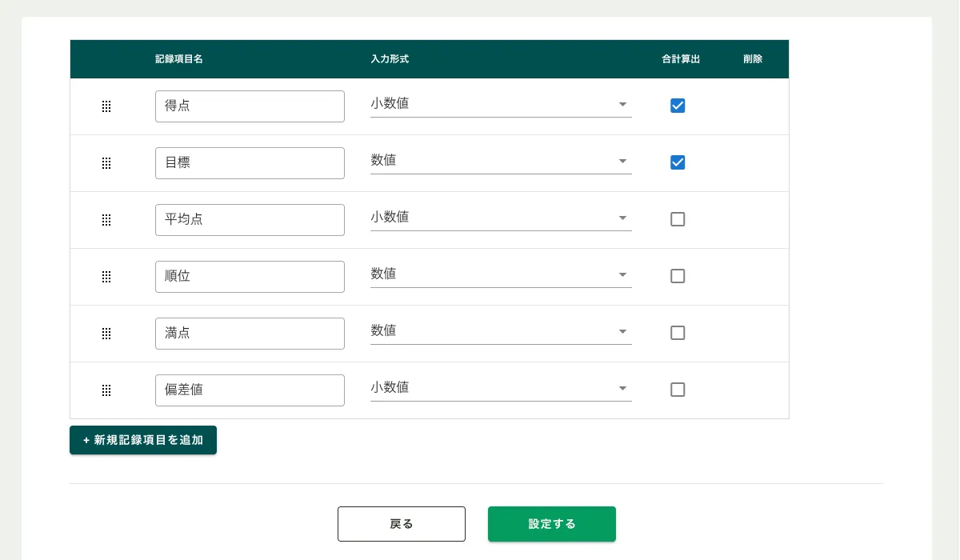
Task: Focus the 平均点 name text field
Action: tap(250, 220)
